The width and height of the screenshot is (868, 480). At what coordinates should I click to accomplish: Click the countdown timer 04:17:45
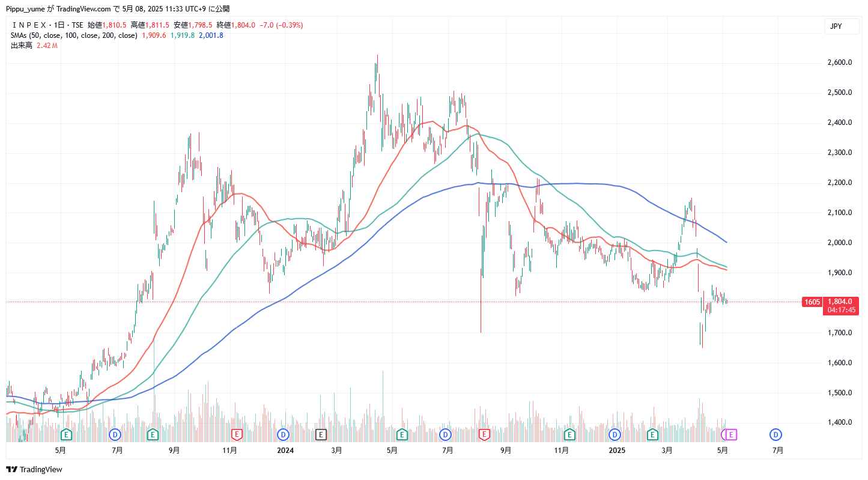(x=842, y=311)
